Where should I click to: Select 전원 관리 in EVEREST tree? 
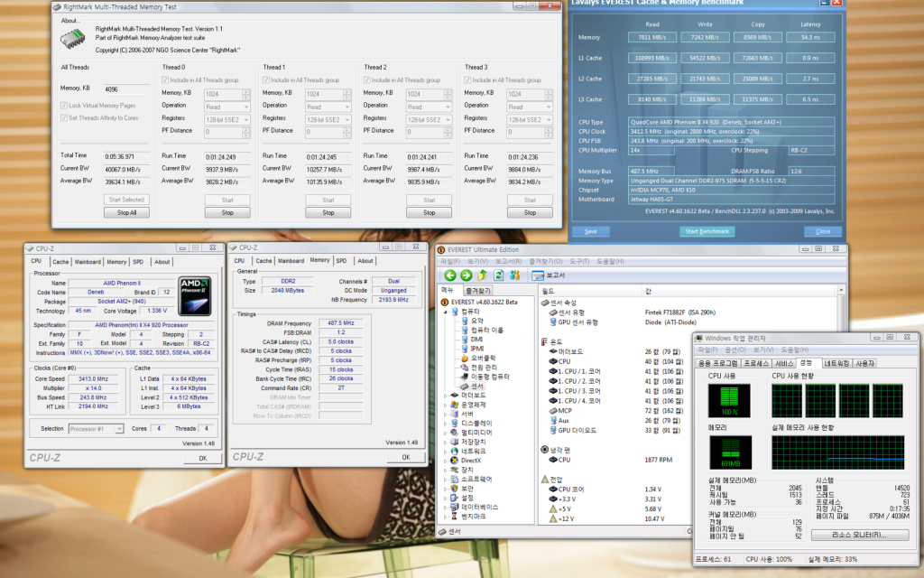[x=484, y=368]
